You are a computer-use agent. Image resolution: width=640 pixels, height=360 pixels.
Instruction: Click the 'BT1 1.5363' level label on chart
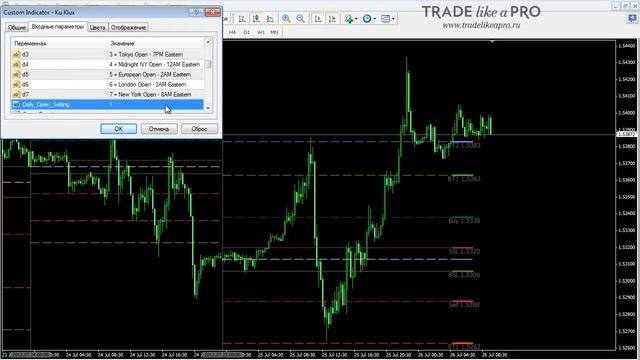tap(464, 179)
